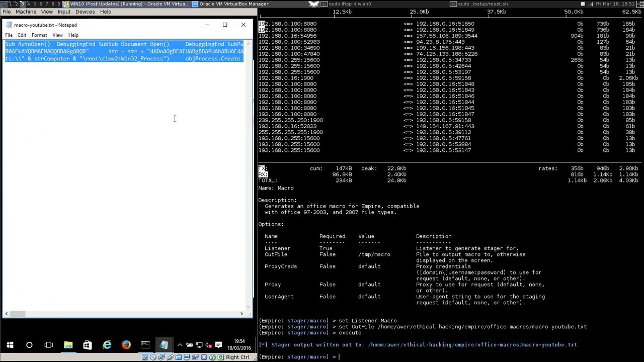The width and height of the screenshot is (644, 362).
Task: Open Notepad's View menu
Action: click(x=58, y=35)
